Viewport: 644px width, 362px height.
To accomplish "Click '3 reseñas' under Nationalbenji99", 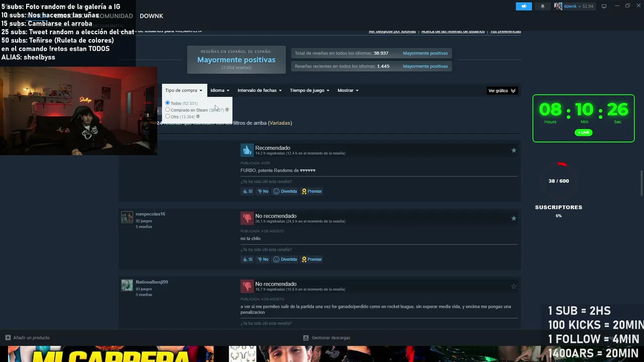I will point(144,295).
